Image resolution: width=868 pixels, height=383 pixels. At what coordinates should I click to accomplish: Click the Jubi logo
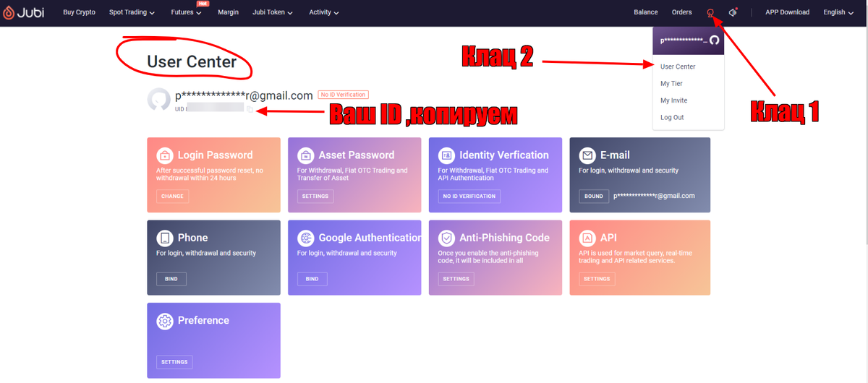point(24,12)
